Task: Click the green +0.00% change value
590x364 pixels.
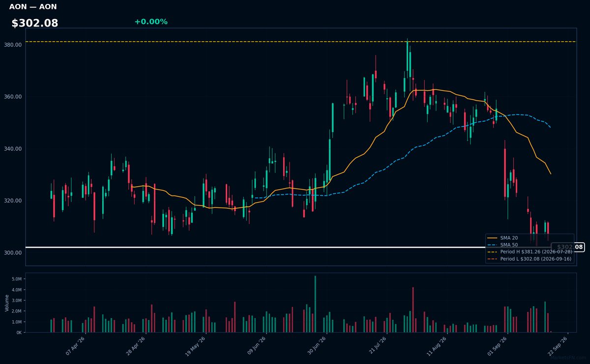Action: (x=151, y=22)
